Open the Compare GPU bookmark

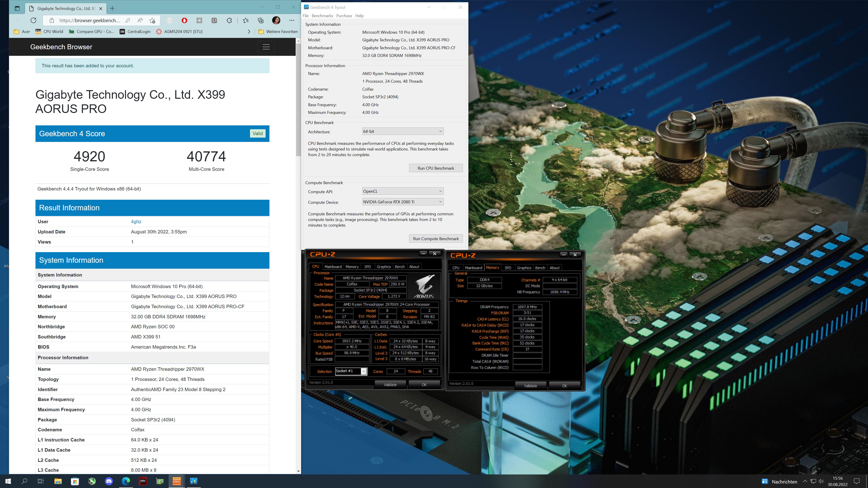coord(91,32)
